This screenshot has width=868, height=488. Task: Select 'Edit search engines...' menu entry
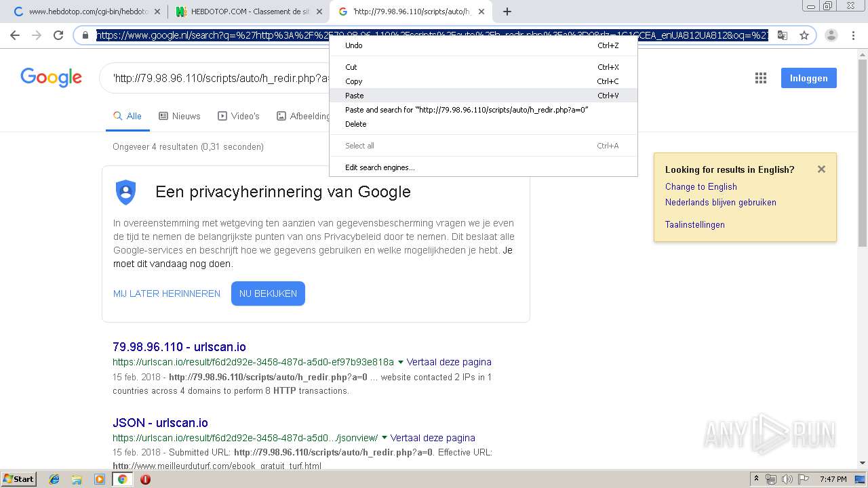tap(483, 167)
